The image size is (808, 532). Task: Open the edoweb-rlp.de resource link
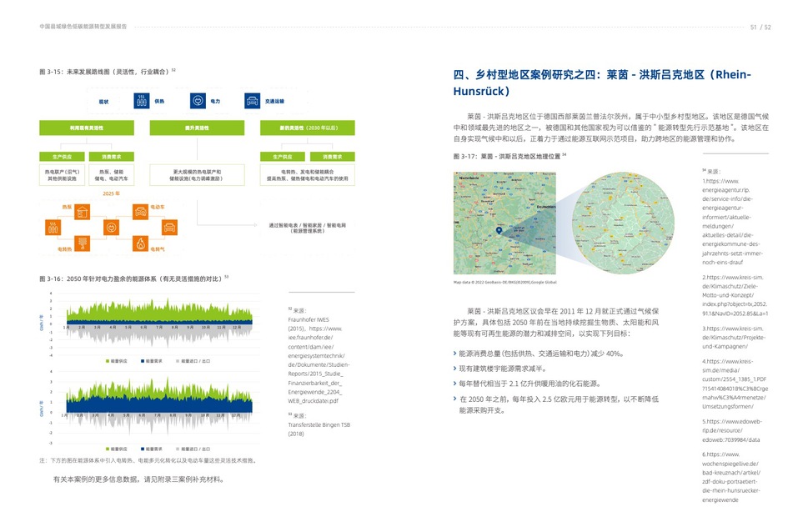(730, 430)
